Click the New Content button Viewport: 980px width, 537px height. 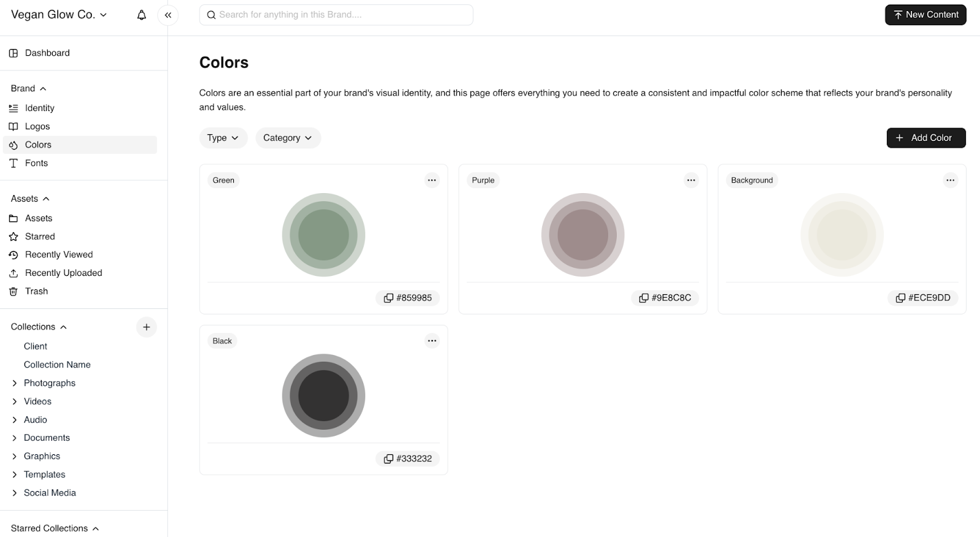tap(925, 15)
